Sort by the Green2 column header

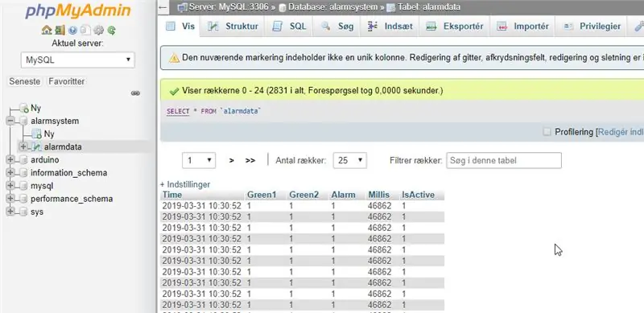click(304, 195)
